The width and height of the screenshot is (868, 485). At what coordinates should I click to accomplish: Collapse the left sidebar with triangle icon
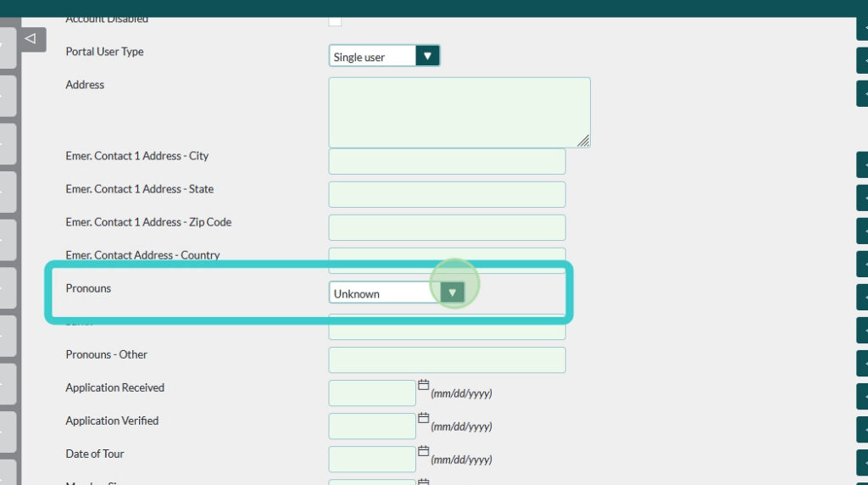point(31,39)
